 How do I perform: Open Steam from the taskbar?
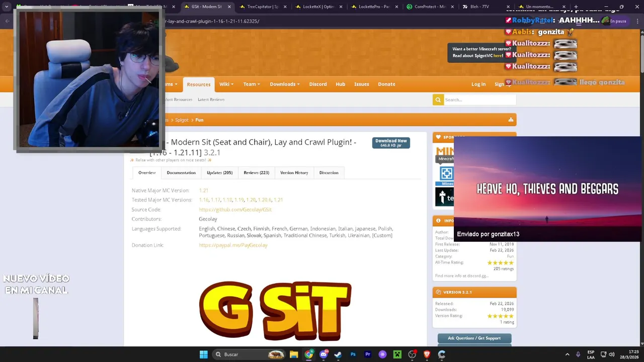pos(338,354)
